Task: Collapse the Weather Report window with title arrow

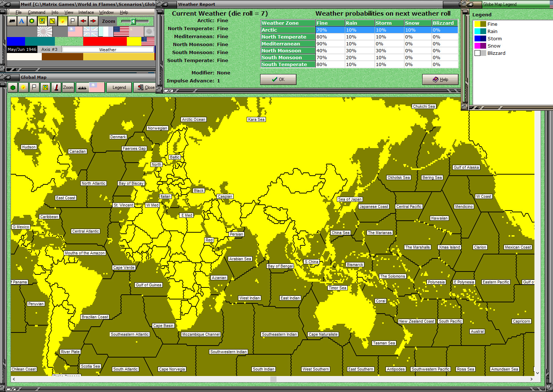Action: click(x=164, y=4)
